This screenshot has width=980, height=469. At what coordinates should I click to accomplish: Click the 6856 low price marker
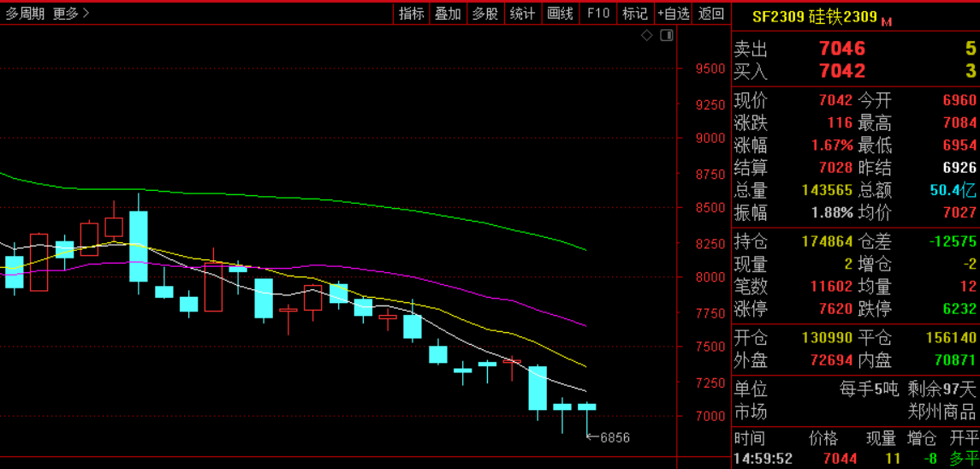pyautogui.click(x=614, y=437)
